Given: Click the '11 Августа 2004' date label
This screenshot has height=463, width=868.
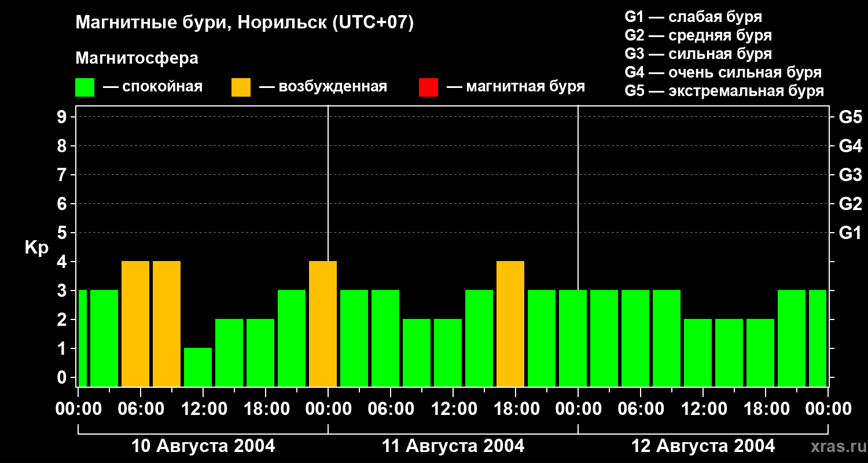Looking at the screenshot, I should click(x=453, y=446).
